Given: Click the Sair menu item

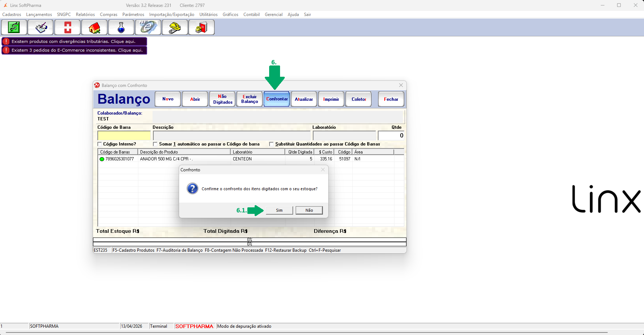Looking at the screenshot, I should [307, 15].
